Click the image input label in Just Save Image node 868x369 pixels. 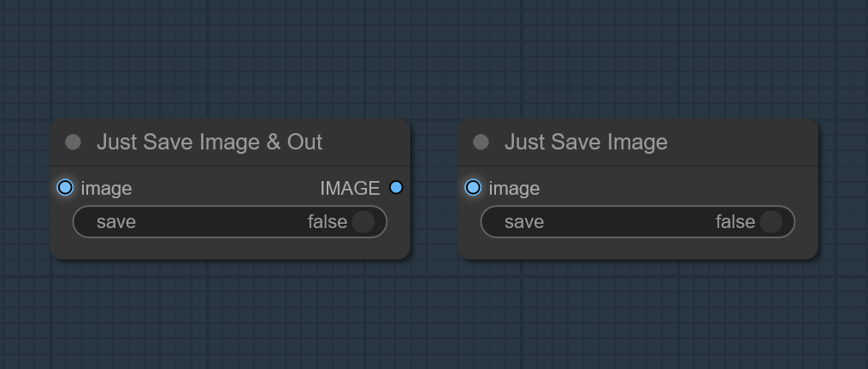pos(514,189)
